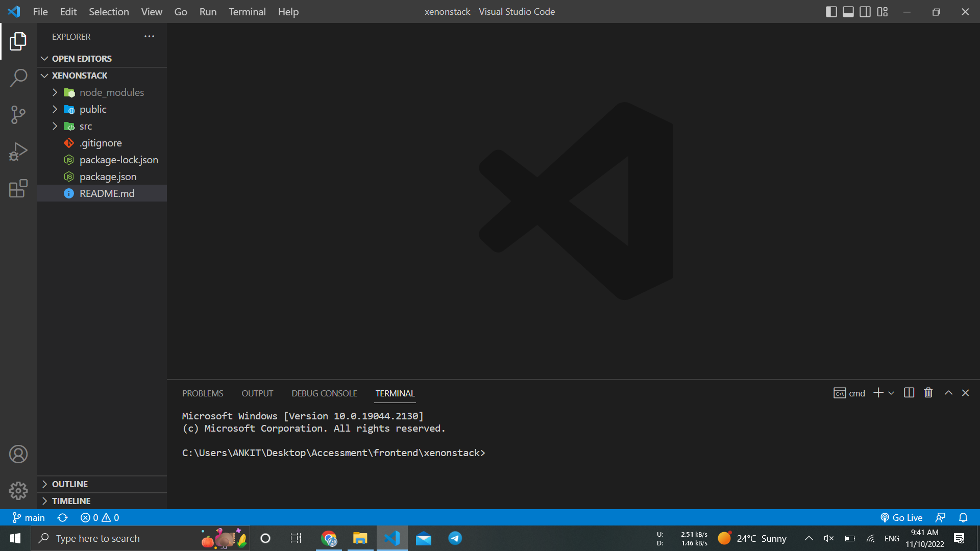Click the main branch indicator
This screenshot has width=980, height=551.
[x=29, y=517]
